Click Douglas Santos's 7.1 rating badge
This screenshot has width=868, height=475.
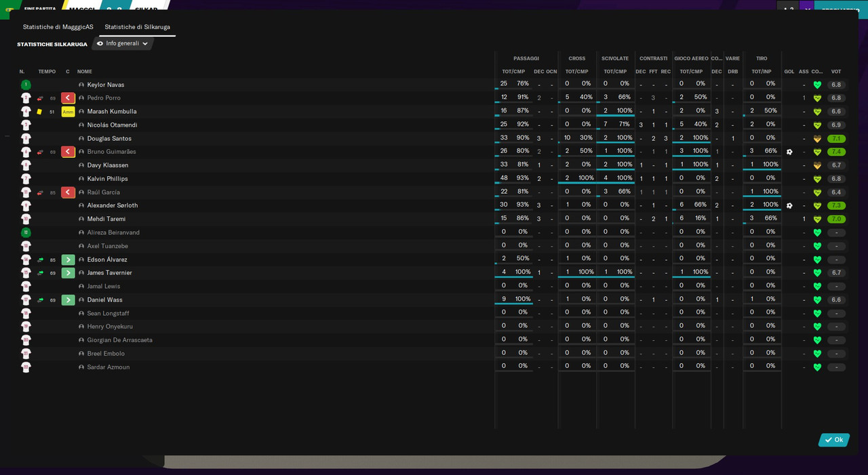[836, 139]
